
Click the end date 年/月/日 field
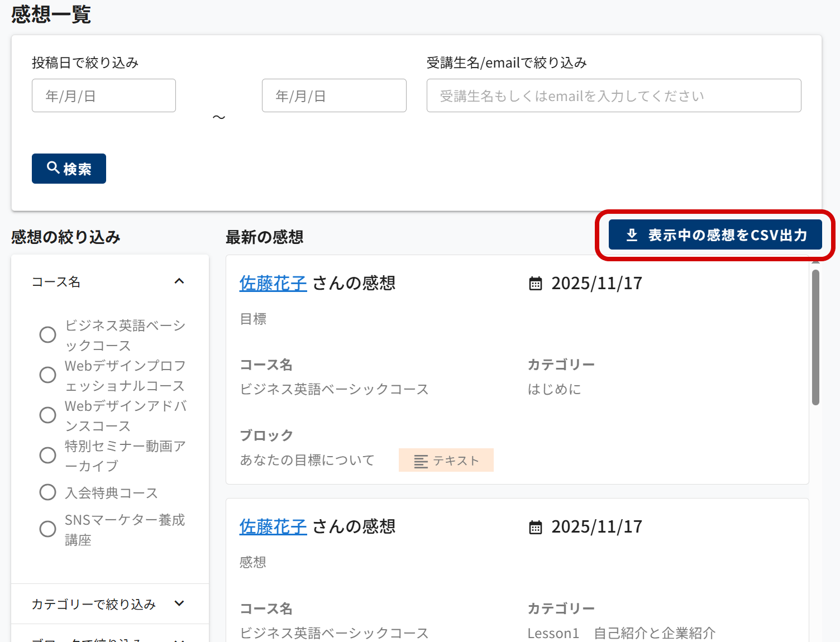coord(334,96)
